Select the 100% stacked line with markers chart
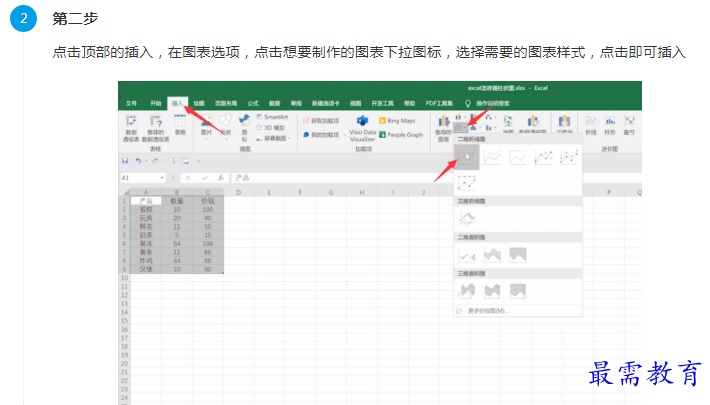The image size is (710, 405). pyautogui.click(x=466, y=183)
